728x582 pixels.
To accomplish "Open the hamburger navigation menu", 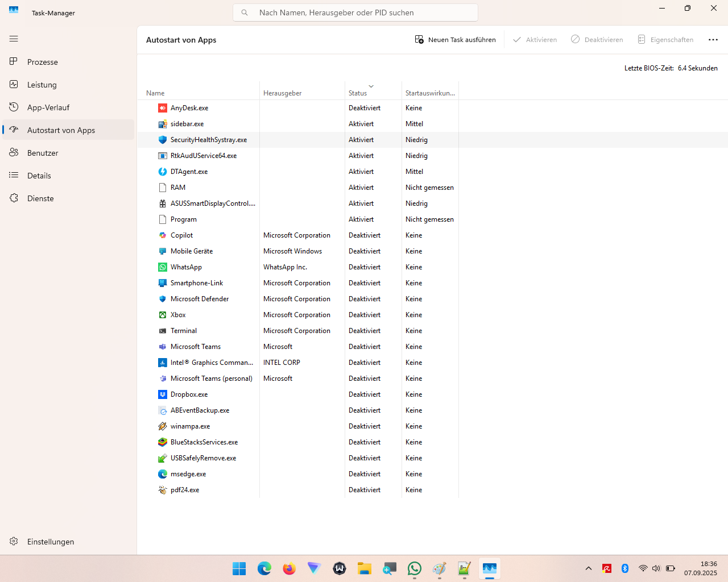I will click(14, 39).
